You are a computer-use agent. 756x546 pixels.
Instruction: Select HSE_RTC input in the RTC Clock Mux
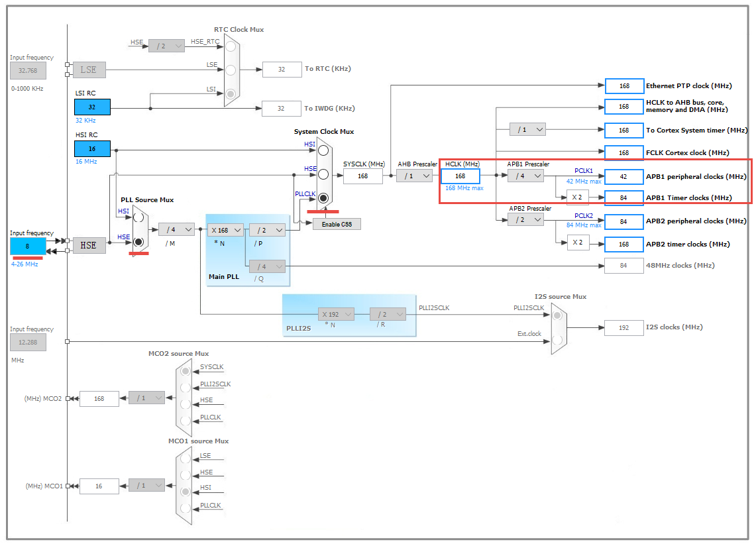click(231, 48)
